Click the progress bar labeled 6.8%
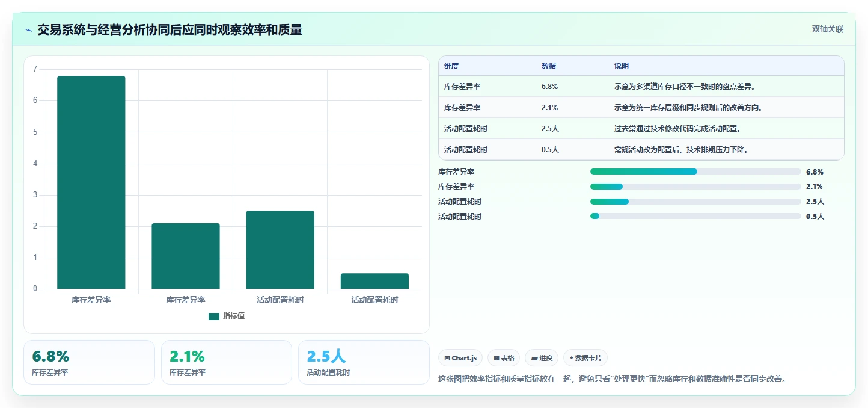 [695, 172]
